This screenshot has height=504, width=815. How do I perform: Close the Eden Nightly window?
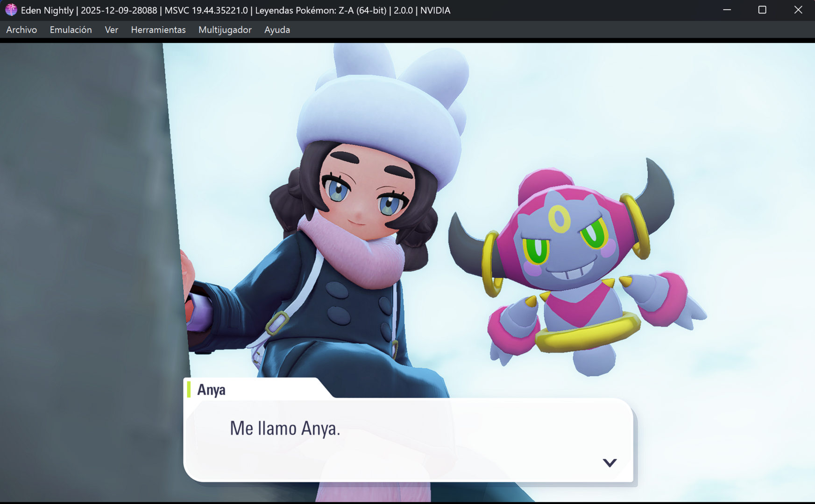[x=798, y=10]
